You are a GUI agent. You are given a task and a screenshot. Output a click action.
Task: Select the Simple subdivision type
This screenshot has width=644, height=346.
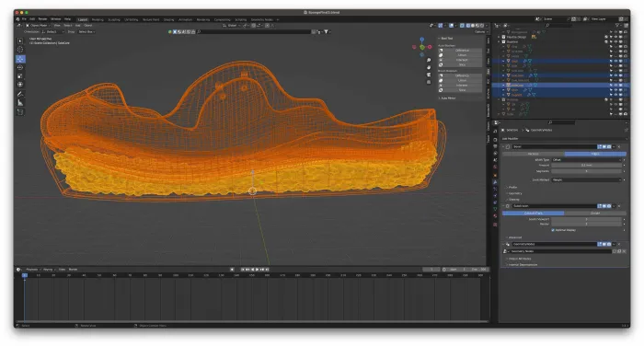pyautogui.click(x=595, y=213)
